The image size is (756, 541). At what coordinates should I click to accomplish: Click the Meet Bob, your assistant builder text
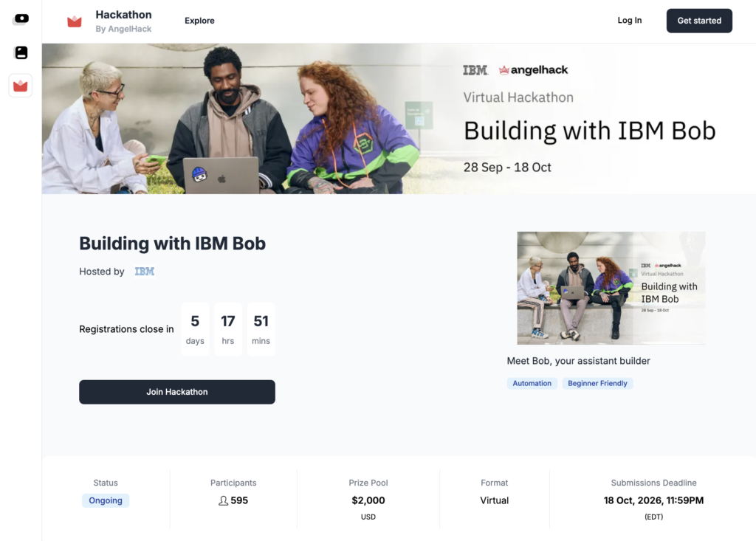578,361
